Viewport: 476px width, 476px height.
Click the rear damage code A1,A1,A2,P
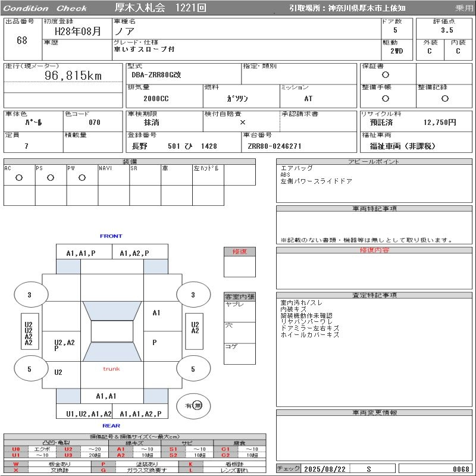[x=140, y=414]
